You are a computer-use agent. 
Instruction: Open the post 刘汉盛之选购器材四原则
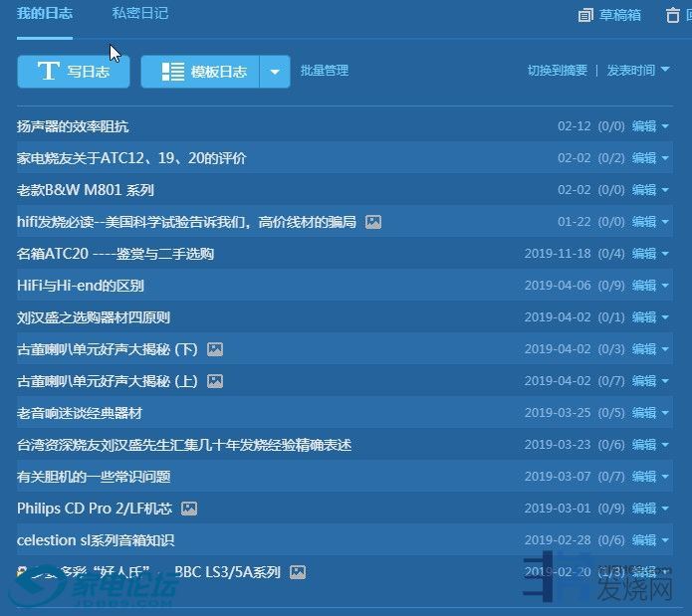[94, 317]
